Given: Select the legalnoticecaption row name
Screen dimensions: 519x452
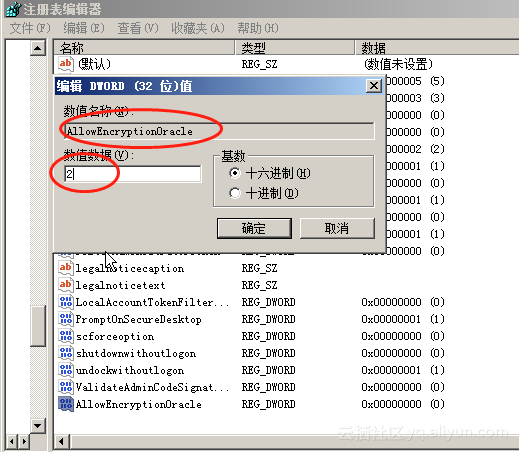Looking at the screenshot, I should pyautogui.click(x=130, y=268).
